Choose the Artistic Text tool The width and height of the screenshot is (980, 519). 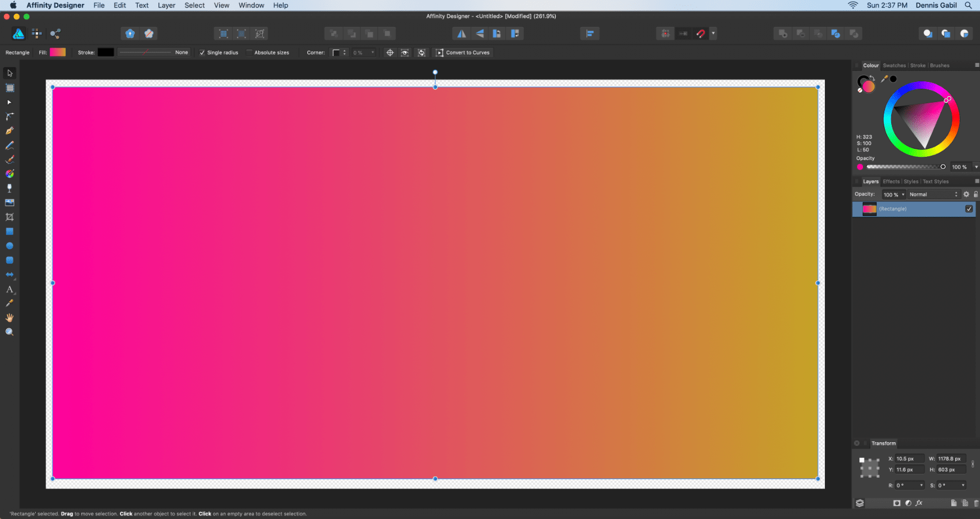[x=9, y=289]
